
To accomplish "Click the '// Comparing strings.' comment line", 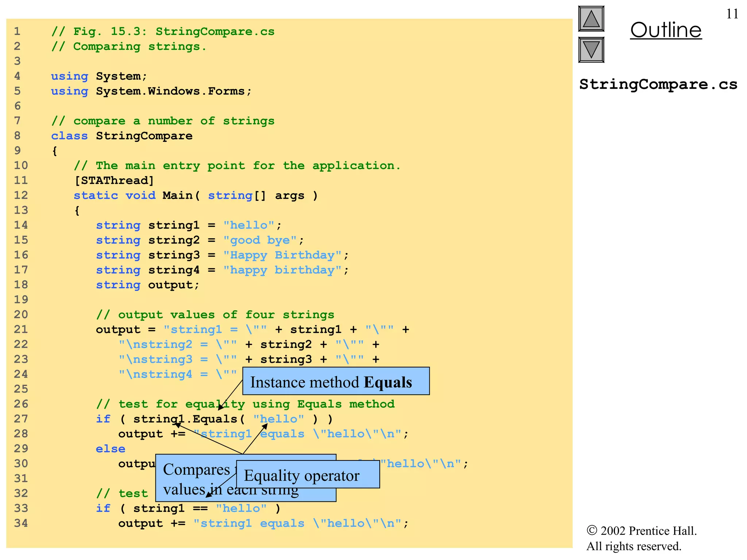I will (129, 47).
